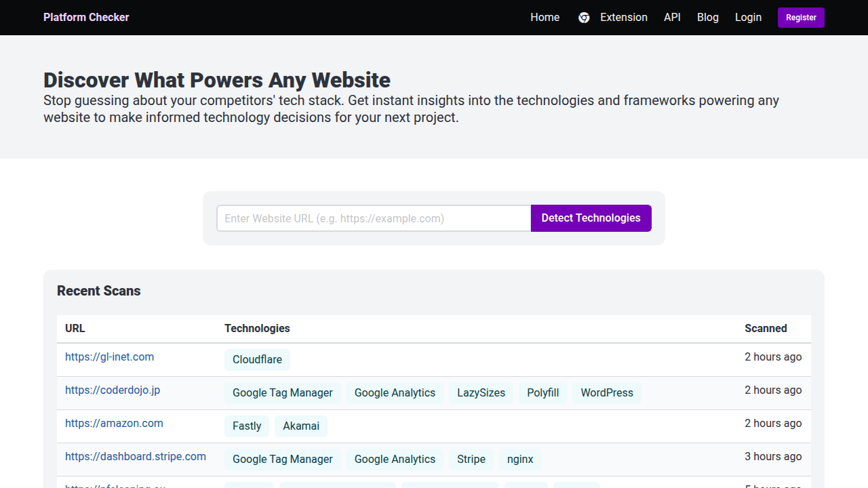Open the https://gl-inet.com scan link
The height and width of the screenshot is (488, 868).
[109, 357]
